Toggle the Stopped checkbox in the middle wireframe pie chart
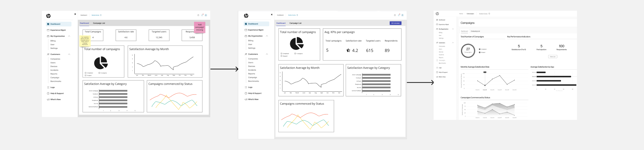644x150 pixels. 281,56
